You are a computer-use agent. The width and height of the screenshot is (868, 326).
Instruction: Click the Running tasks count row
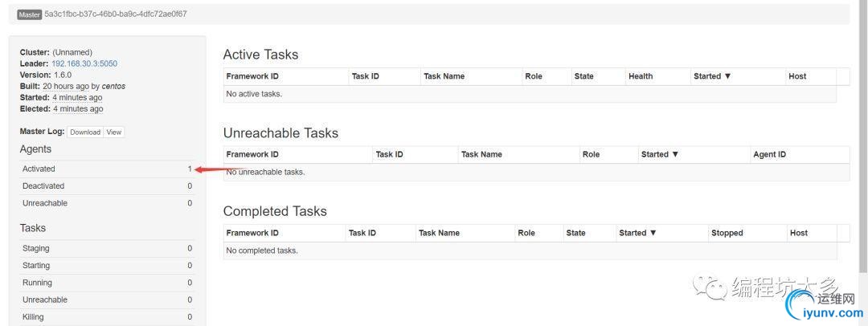pos(107,283)
